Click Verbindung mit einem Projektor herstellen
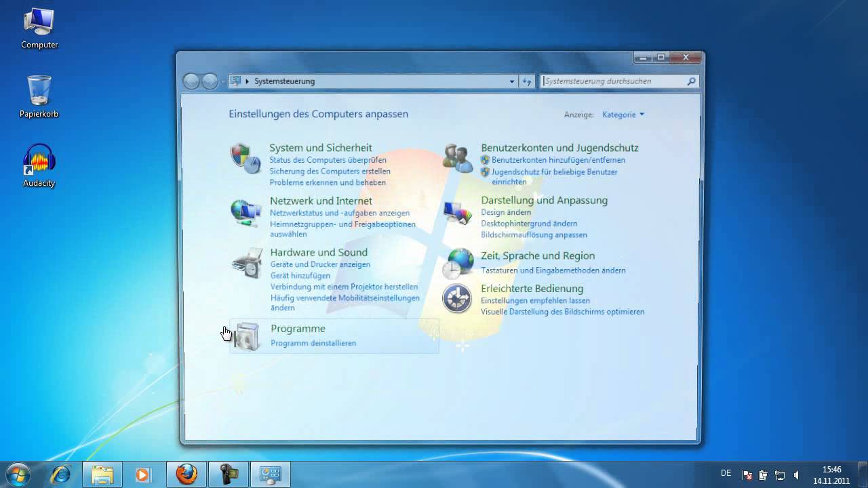Screen dimensions: 868x488 pos(344,287)
